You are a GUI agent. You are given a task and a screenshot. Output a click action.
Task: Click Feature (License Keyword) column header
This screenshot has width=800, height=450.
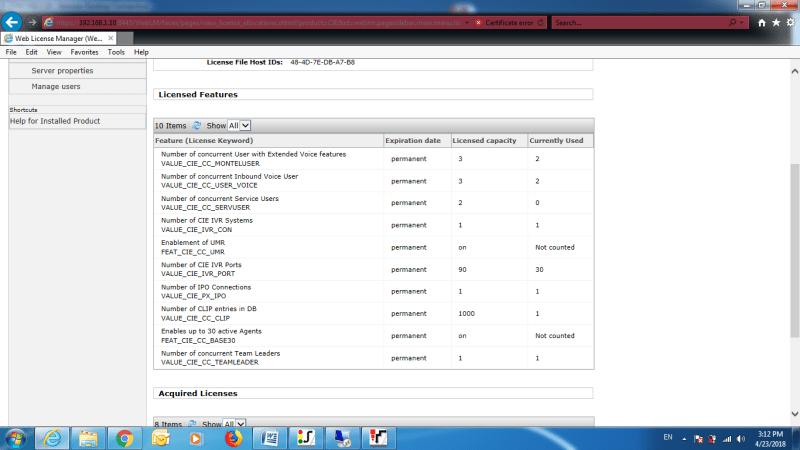point(204,140)
